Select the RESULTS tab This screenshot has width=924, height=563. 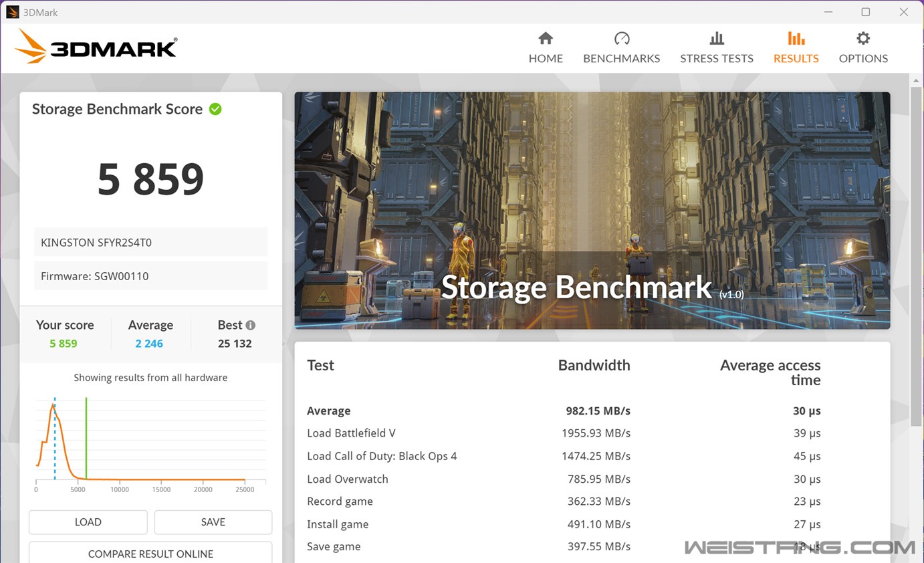pyautogui.click(x=796, y=48)
